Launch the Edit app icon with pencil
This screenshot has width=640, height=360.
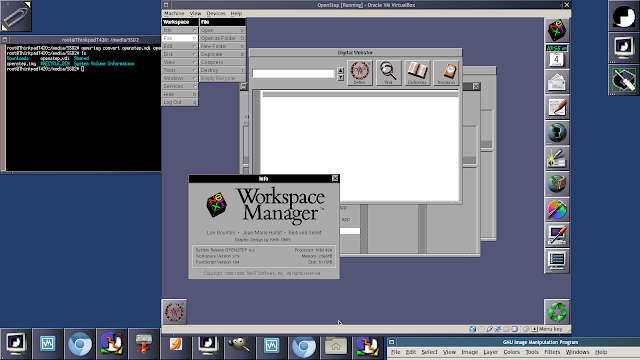click(x=557, y=107)
